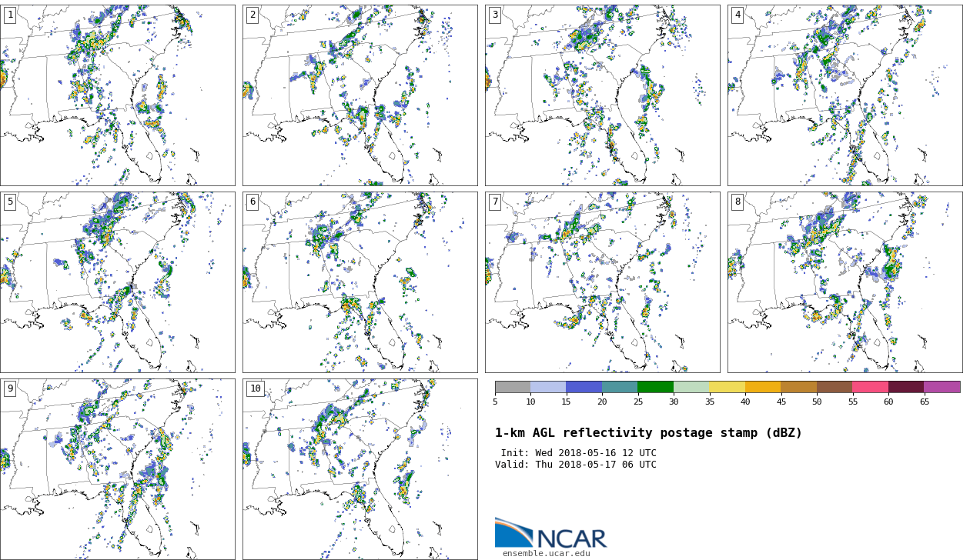Click the pink 55-60 dBZ swatch

[x=870, y=387]
